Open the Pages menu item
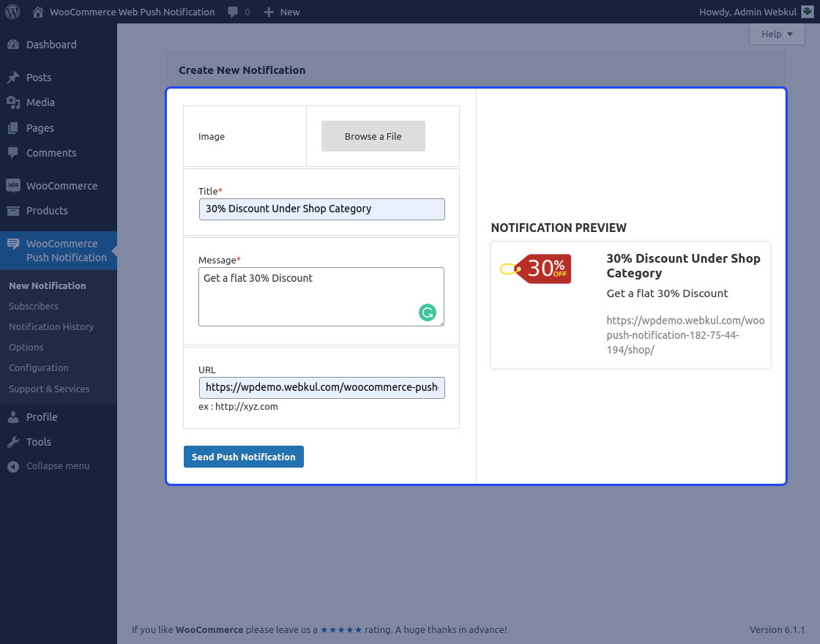 click(40, 128)
